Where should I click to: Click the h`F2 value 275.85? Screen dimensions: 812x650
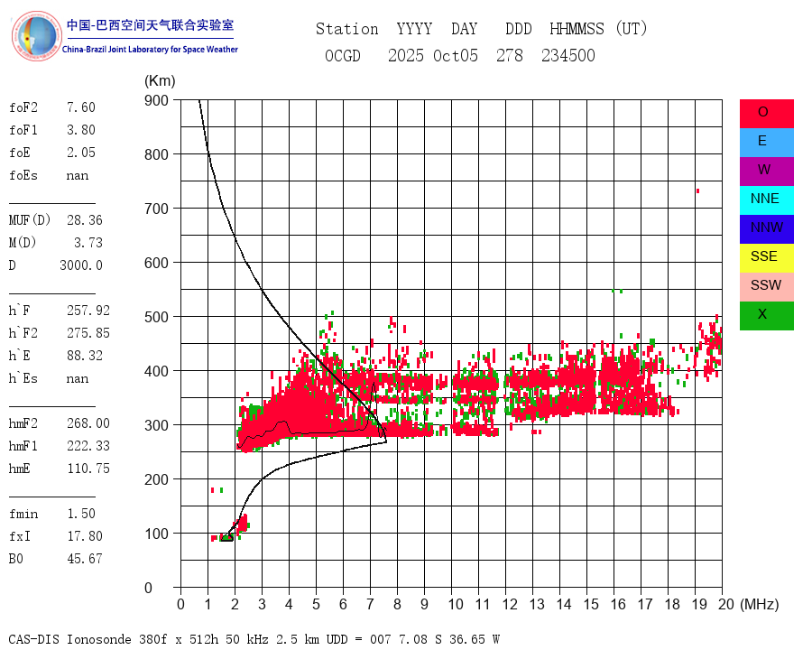point(88,333)
